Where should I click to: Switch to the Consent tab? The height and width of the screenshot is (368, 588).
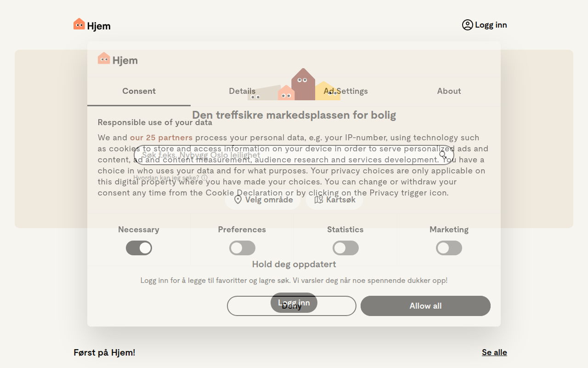click(x=139, y=91)
